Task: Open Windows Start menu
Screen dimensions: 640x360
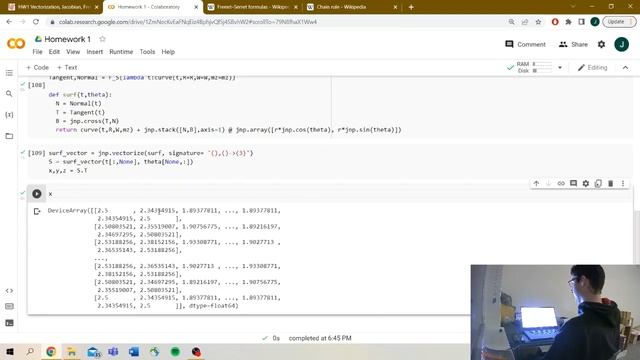Action: click(x=9, y=351)
